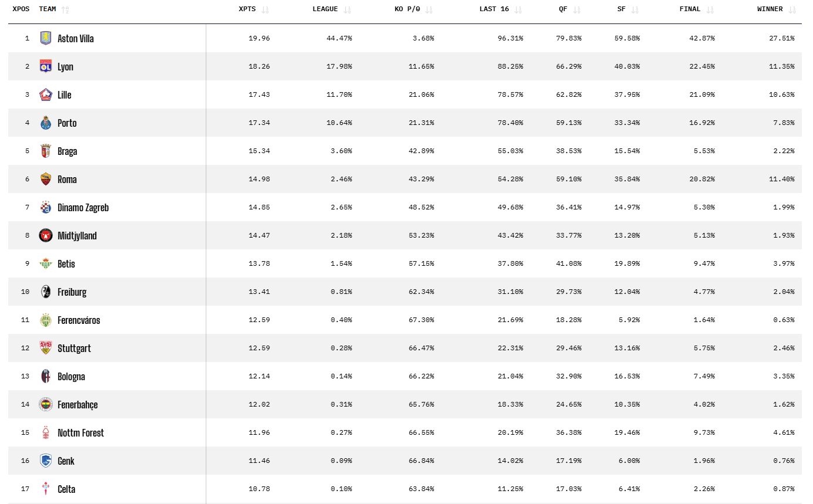This screenshot has height=504, width=813.
Task: Click the Roma club badge
Action: point(46,179)
